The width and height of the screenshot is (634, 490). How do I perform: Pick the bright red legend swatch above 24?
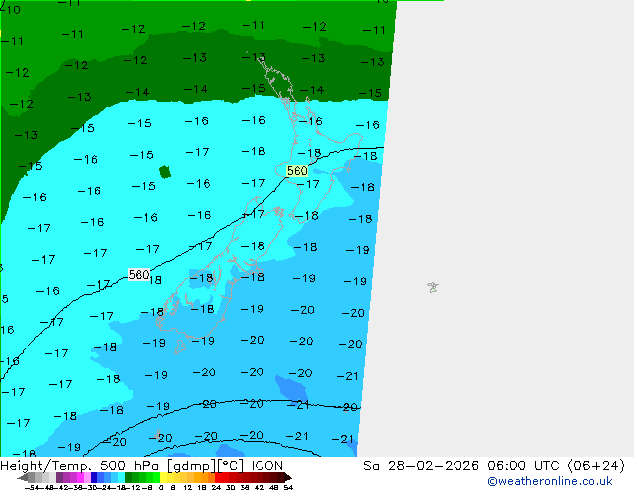pos(218,477)
